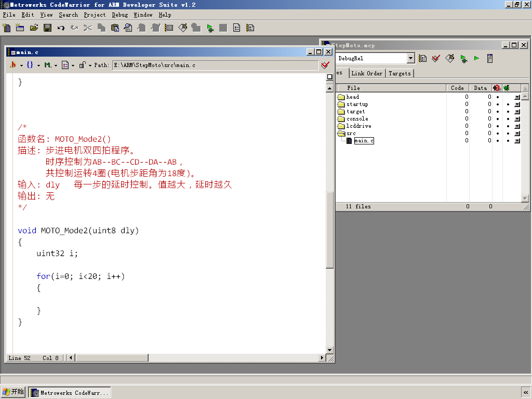Click the Redo arrow icon
This screenshot has width=532, height=399.
point(74,28)
